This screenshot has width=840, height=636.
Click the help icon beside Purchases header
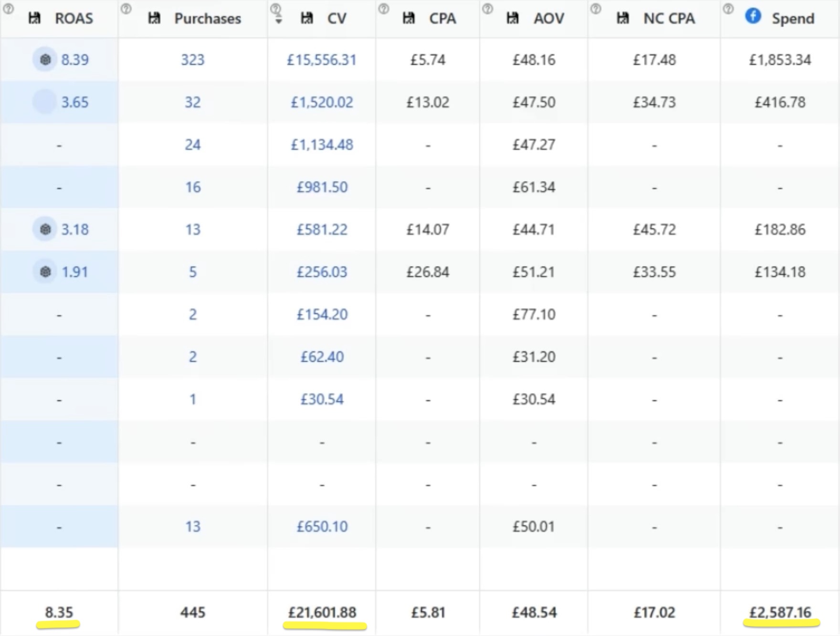click(x=126, y=9)
